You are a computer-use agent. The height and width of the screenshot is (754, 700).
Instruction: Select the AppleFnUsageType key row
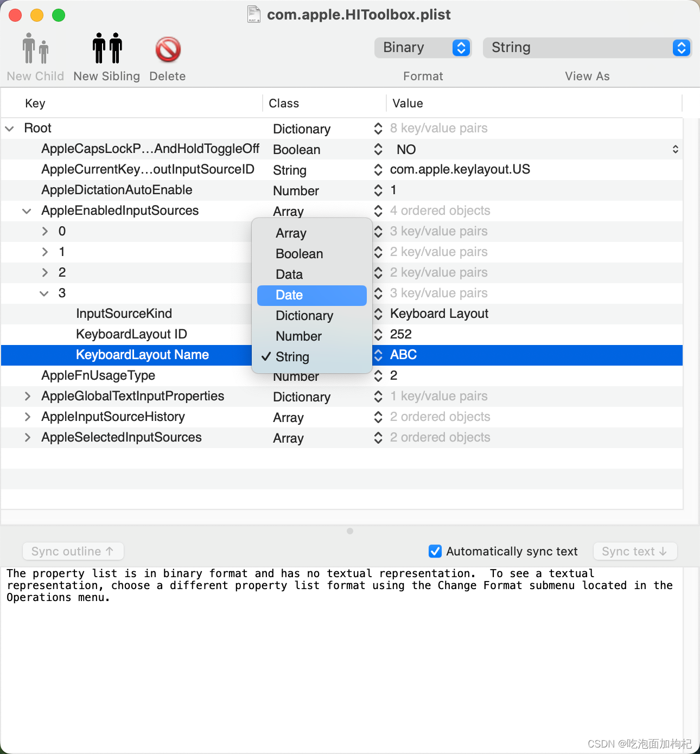98,375
